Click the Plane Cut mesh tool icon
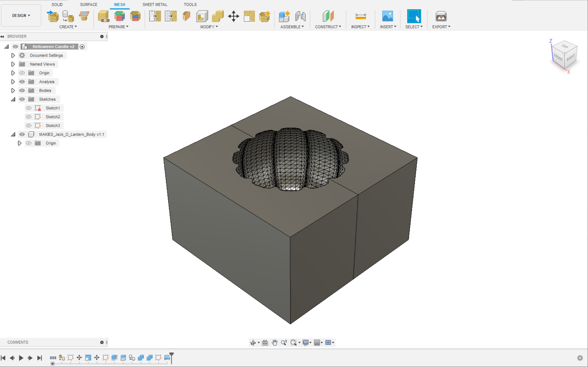Screen dimensions: 588x367 coord(186,16)
